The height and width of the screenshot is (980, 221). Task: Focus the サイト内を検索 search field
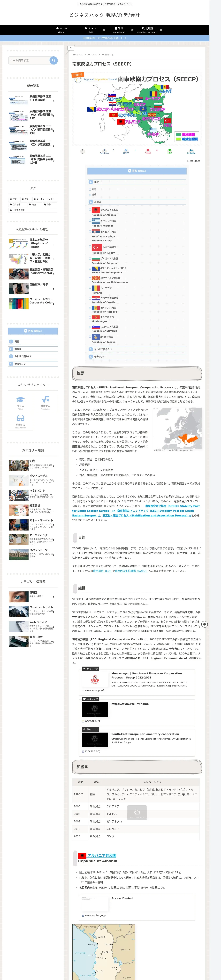click(29, 60)
